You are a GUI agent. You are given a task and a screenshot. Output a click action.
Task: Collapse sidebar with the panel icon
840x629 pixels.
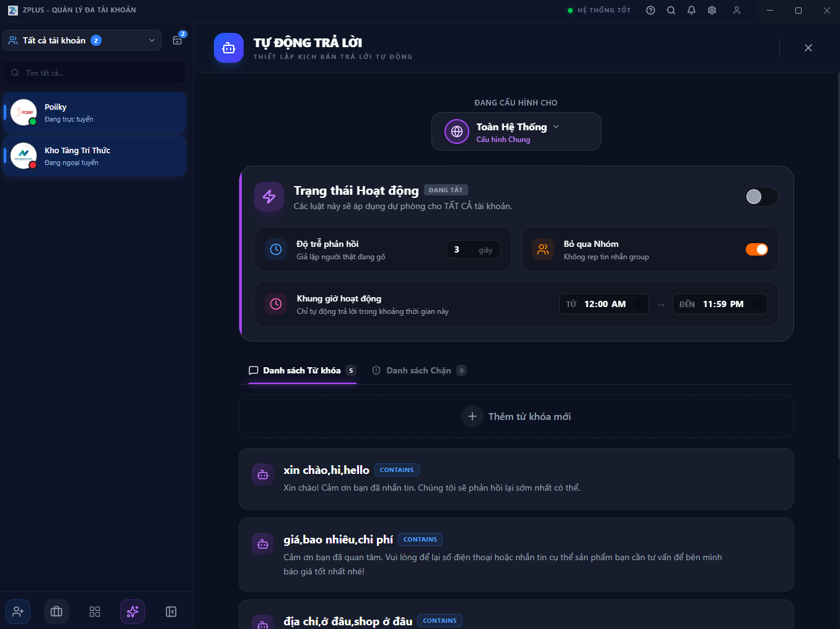pos(171,612)
